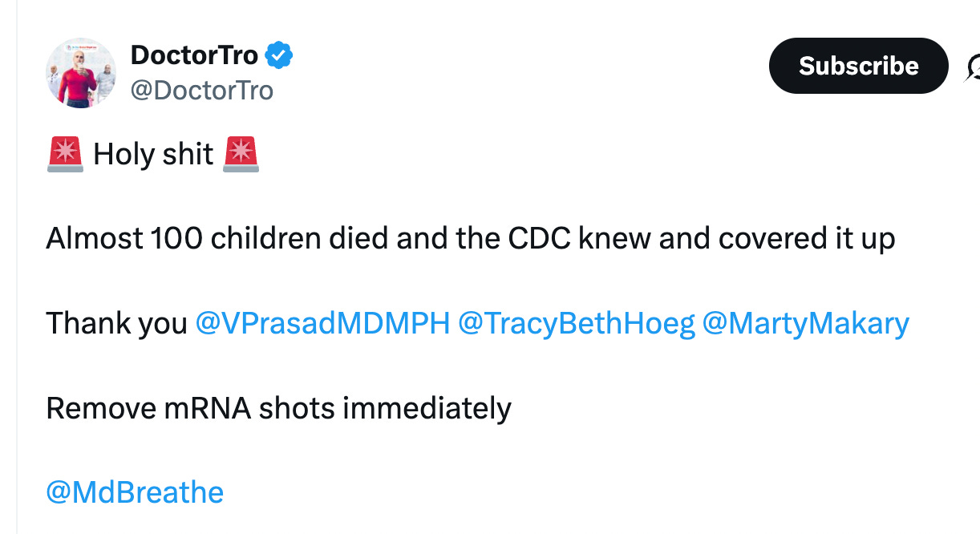Click the words "Thank you" in the tweet
This screenshot has width=980, height=534.
click(116, 323)
